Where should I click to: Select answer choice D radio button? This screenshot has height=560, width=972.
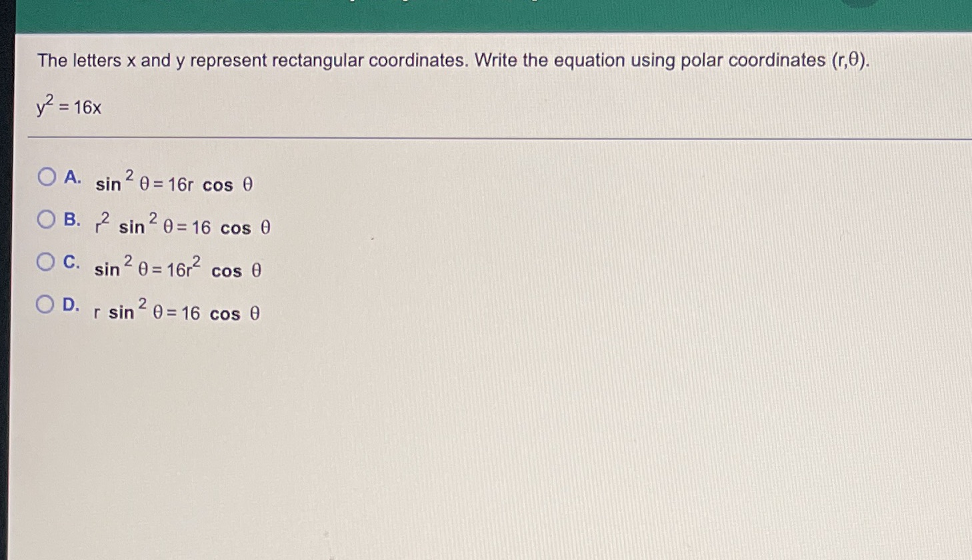(x=46, y=303)
